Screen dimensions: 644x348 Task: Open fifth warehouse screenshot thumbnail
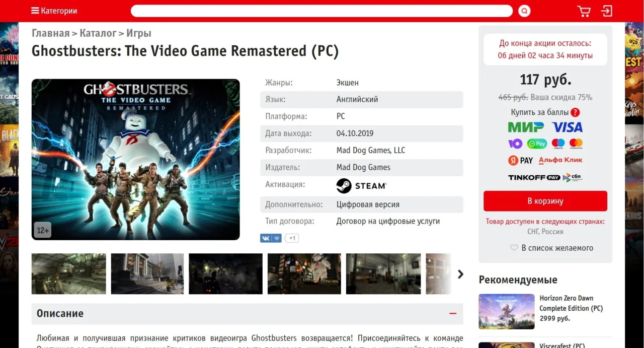coord(383,273)
